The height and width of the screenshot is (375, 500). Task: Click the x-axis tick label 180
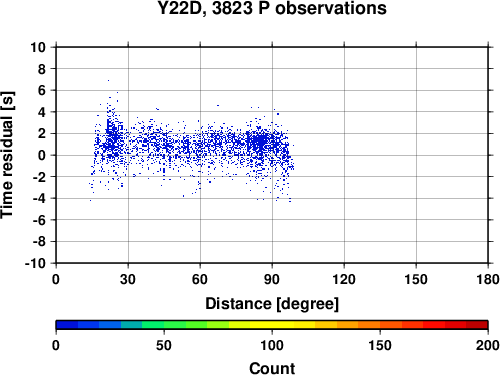tap(488, 279)
